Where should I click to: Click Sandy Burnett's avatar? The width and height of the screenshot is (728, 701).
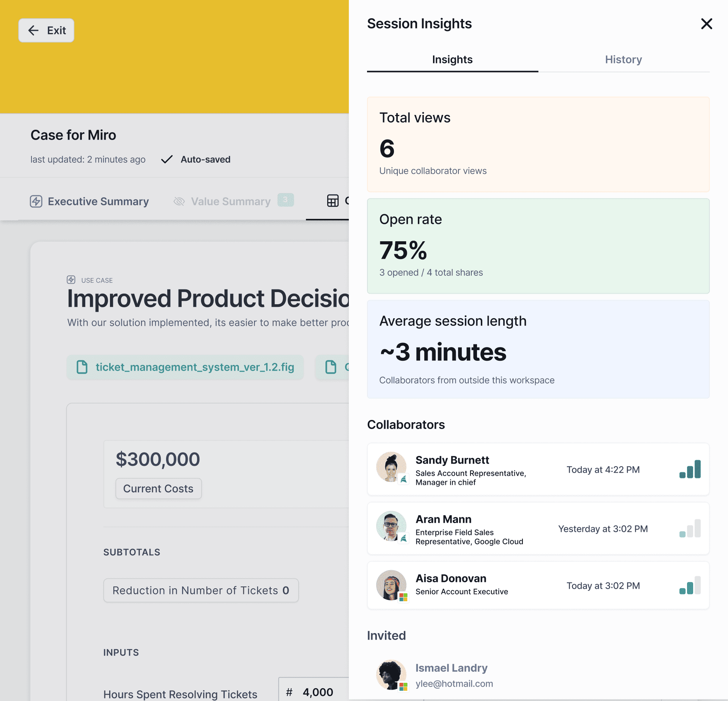click(x=391, y=467)
